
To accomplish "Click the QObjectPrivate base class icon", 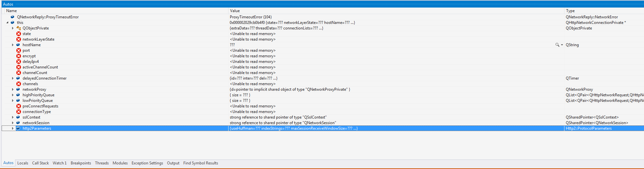I will (19, 28).
